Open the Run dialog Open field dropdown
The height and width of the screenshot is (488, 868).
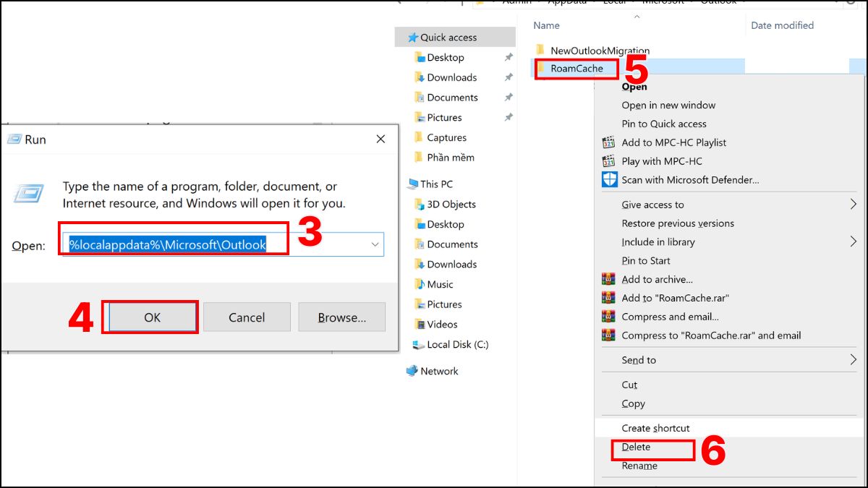pos(375,244)
